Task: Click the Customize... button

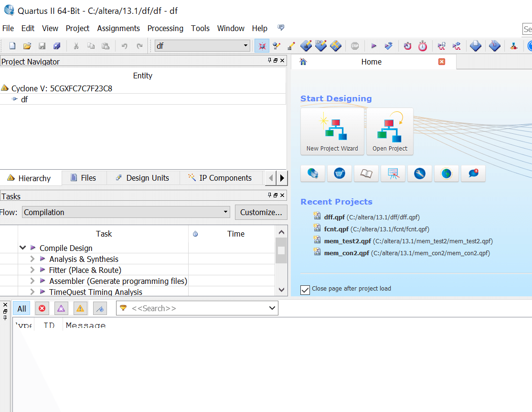Action: [x=261, y=212]
